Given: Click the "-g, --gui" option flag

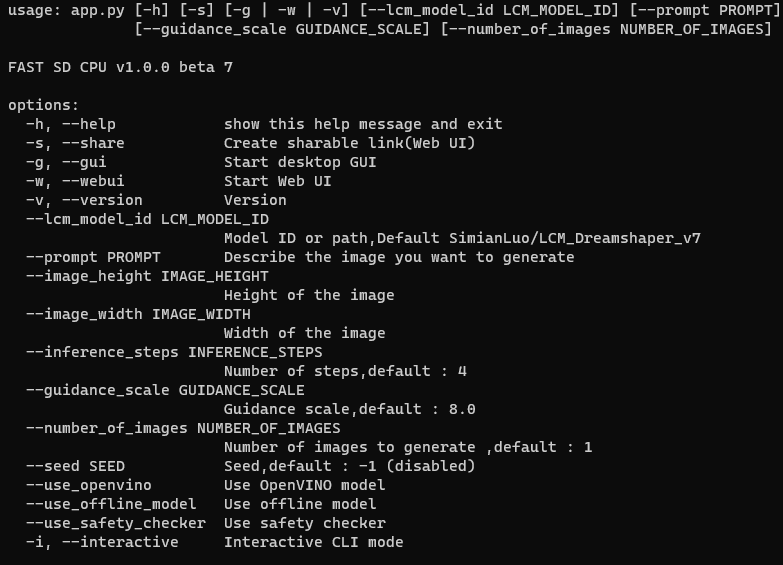Looking at the screenshot, I should [66, 162].
